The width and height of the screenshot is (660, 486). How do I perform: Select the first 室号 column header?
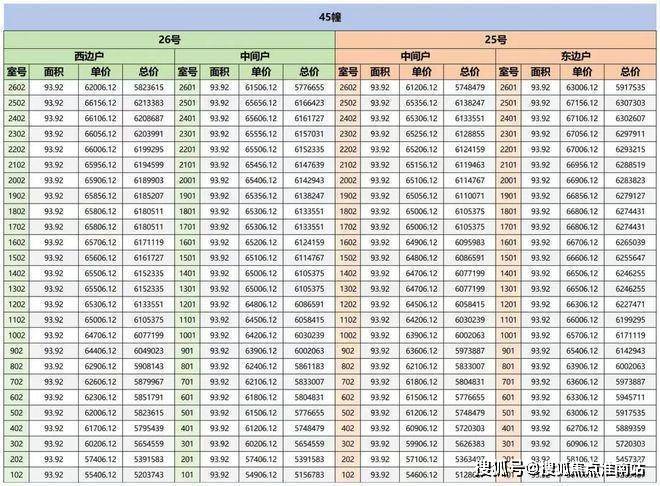tap(16, 72)
